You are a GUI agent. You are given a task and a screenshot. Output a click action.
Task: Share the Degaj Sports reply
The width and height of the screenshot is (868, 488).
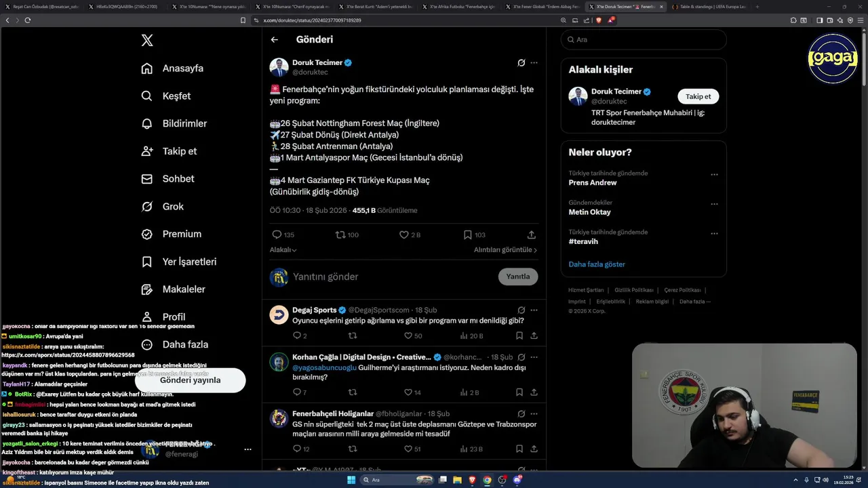[x=534, y=335]
